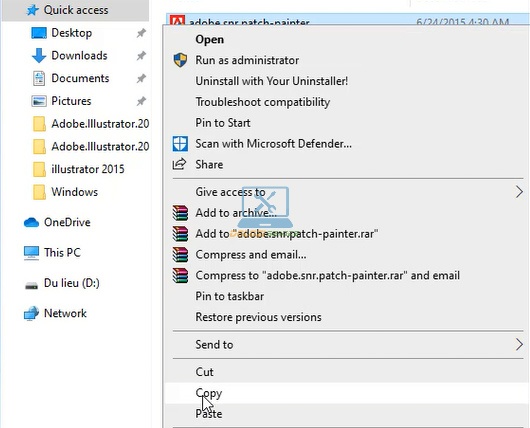Unpin Pictures using its pin icon
This screenshot has width=530, height=428.
141,101
